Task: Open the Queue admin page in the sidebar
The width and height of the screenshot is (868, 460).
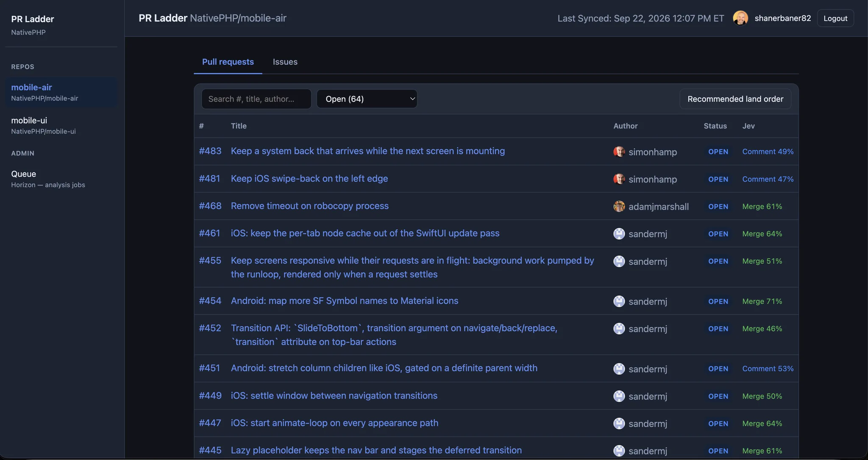Action: coord(61,178)
